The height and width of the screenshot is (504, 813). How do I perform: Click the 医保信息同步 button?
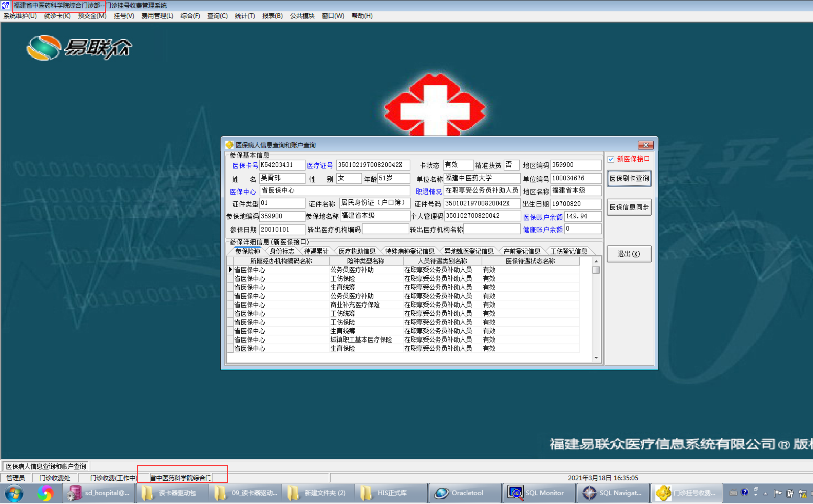(x=629, y=207)
